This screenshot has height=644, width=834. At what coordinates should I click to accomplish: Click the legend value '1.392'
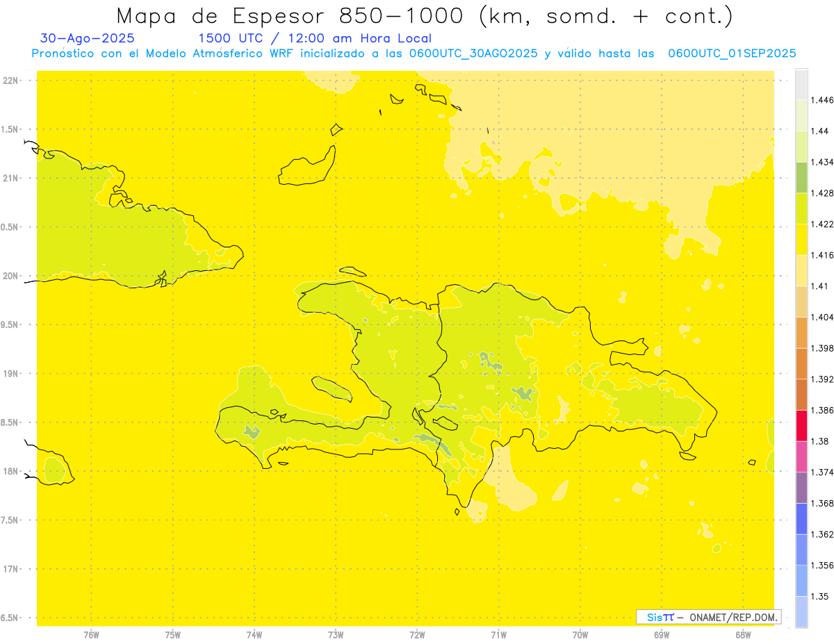pos(822,379)
